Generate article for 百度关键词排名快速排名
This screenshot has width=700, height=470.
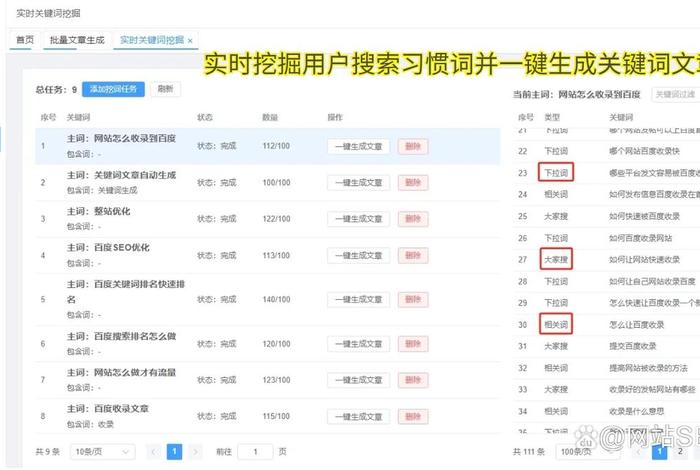click(x=358, y=299)
